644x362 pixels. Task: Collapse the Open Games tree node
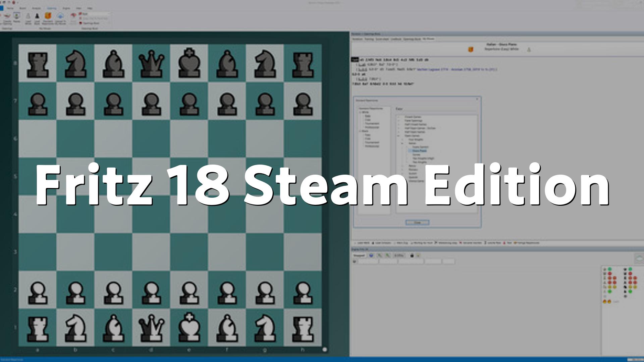tap(398, 136)
